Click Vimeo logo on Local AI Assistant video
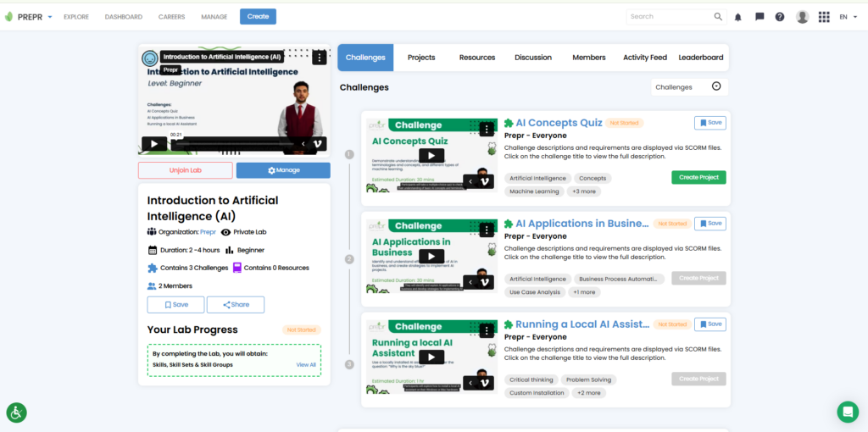Image resolution: width=868 pixels, height=432 pixels. 486,383
